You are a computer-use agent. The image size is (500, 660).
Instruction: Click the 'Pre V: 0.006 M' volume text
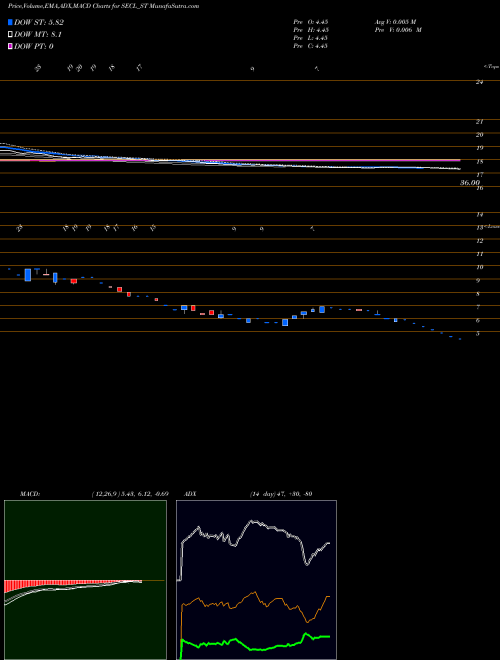click(398, 30)
